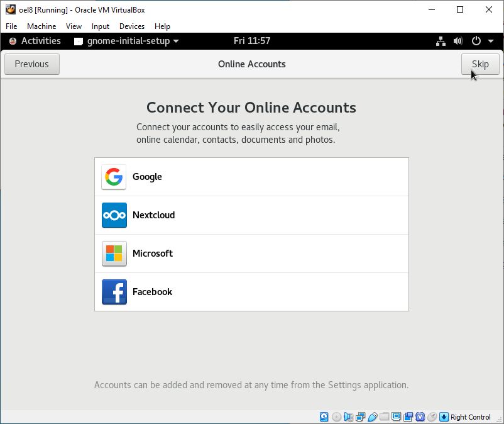
Task: Click VirtualBox CPU virtualization status icon
Action: click(x=420, y=417)
